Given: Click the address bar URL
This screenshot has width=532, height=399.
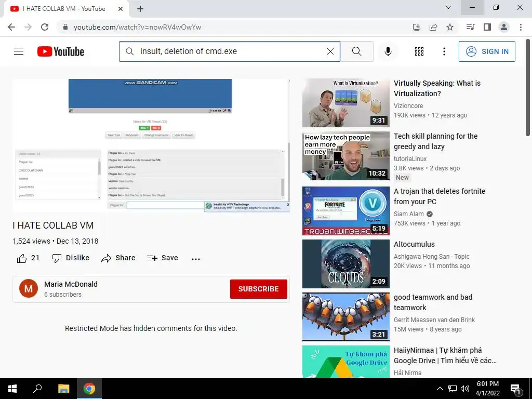Looking at the screenshot, I should [x=137, y=27].
